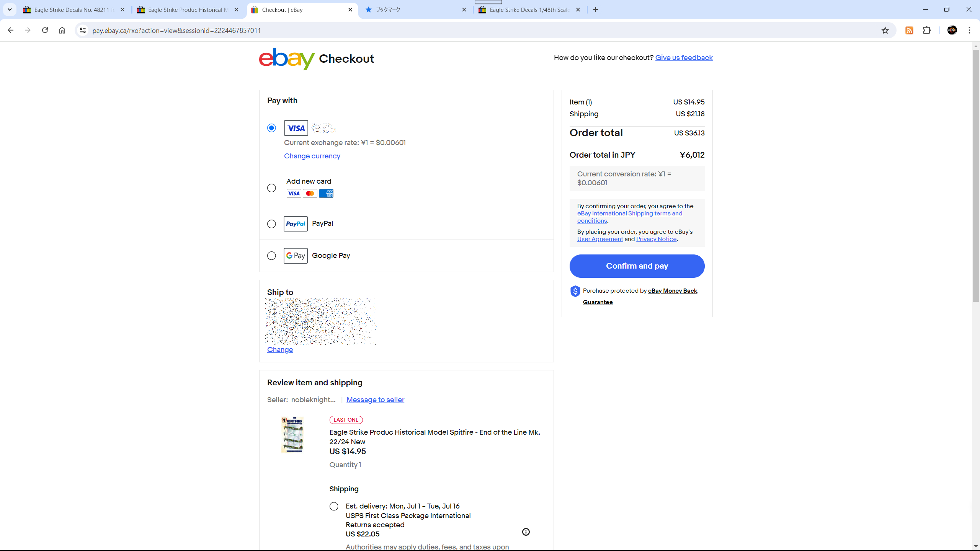Click the Spitfire decal item thumbnail
This screenshot has width=980, height=551.
[292, 435]
